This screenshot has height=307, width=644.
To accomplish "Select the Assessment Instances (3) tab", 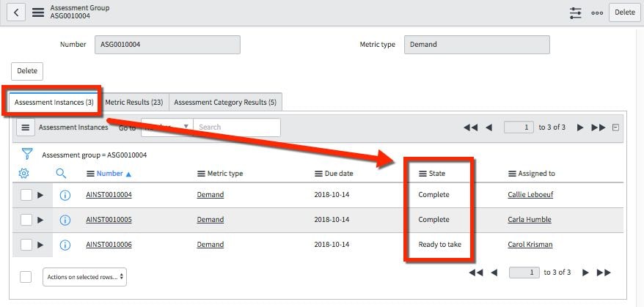I will click(54, 102).
